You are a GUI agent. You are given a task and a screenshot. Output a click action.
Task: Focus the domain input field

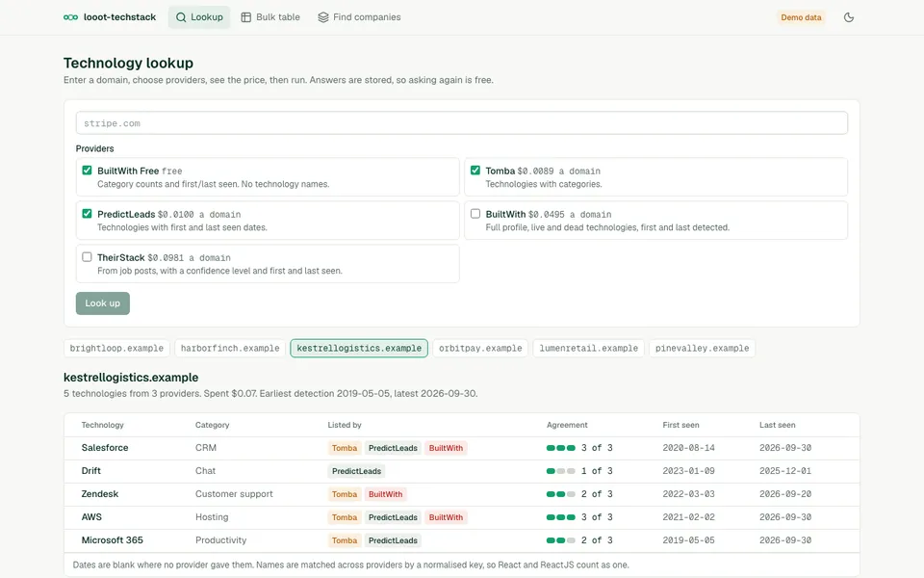pos(461,123)
